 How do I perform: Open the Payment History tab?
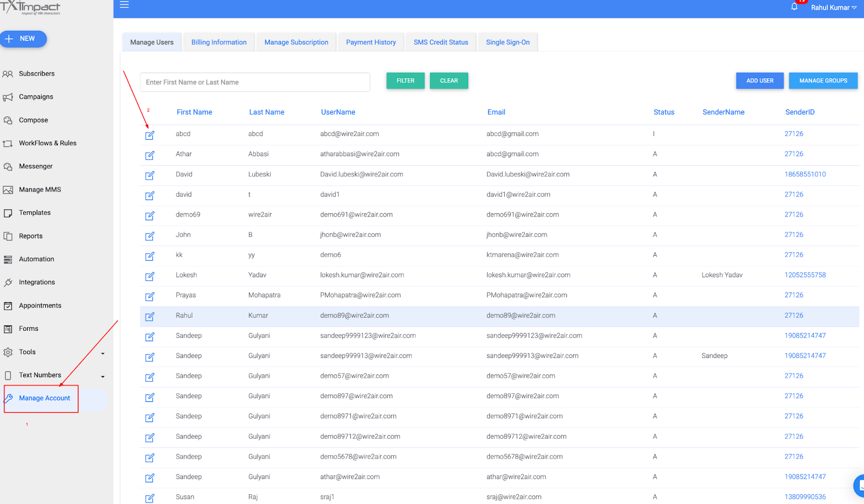tap(370, 42)
